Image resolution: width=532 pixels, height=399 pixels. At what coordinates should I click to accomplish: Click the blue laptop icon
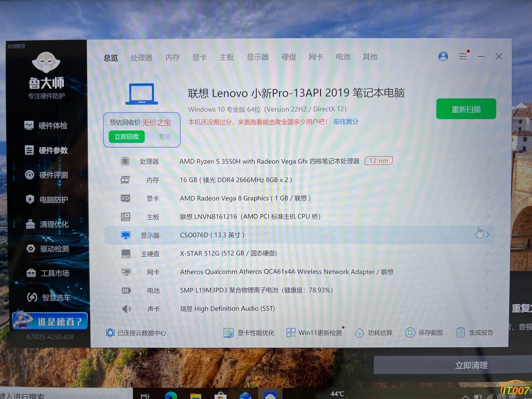(141, 94)
